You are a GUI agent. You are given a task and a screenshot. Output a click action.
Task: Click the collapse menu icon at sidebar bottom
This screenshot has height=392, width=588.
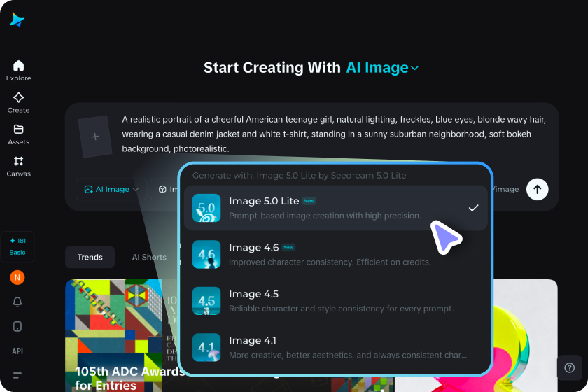pos(17,375)
